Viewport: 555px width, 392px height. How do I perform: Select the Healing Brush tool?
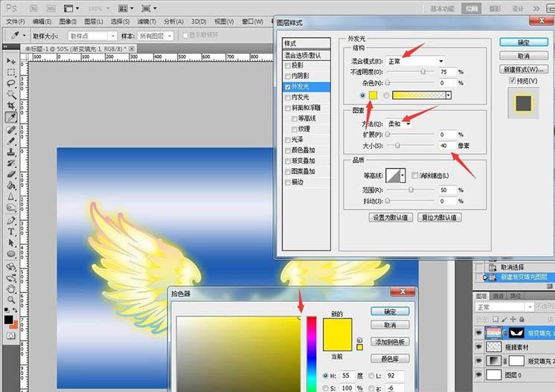(11, 129)
